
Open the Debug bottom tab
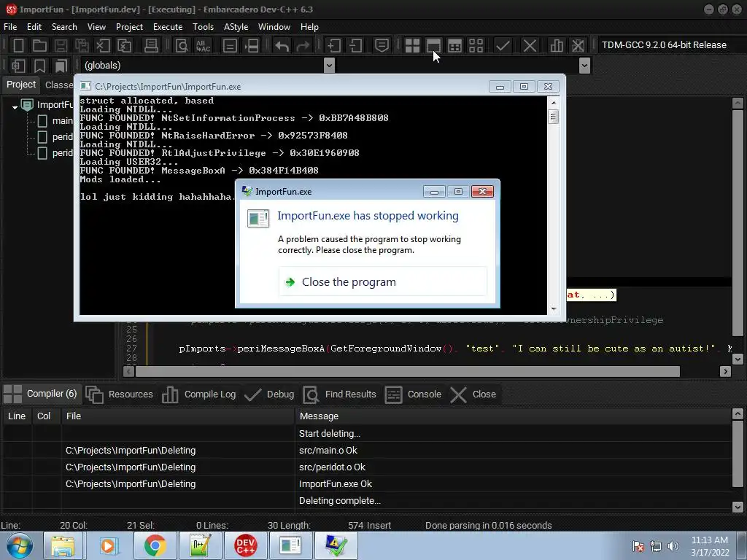[x=269, y=394]
